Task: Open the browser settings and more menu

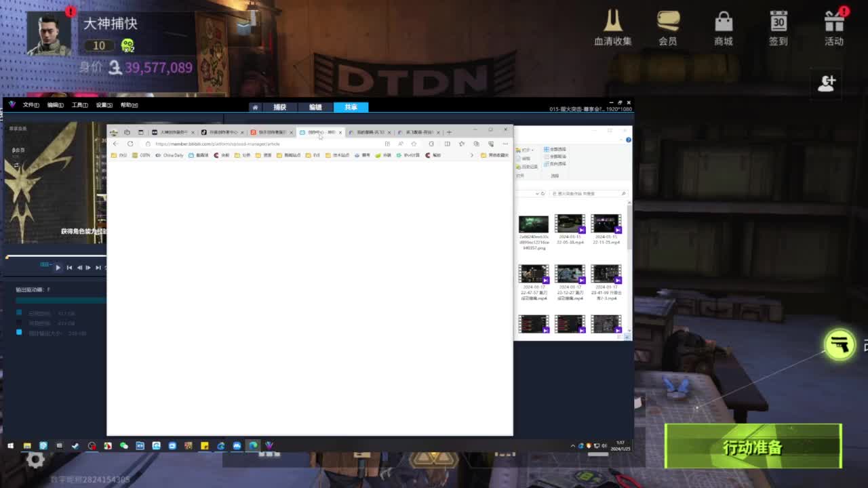Action: point(505,144)
